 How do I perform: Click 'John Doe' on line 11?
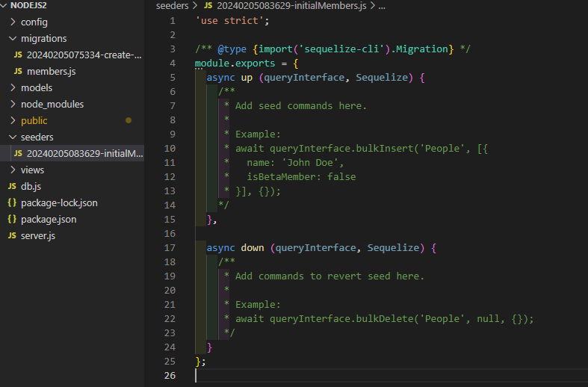(312, 163)
